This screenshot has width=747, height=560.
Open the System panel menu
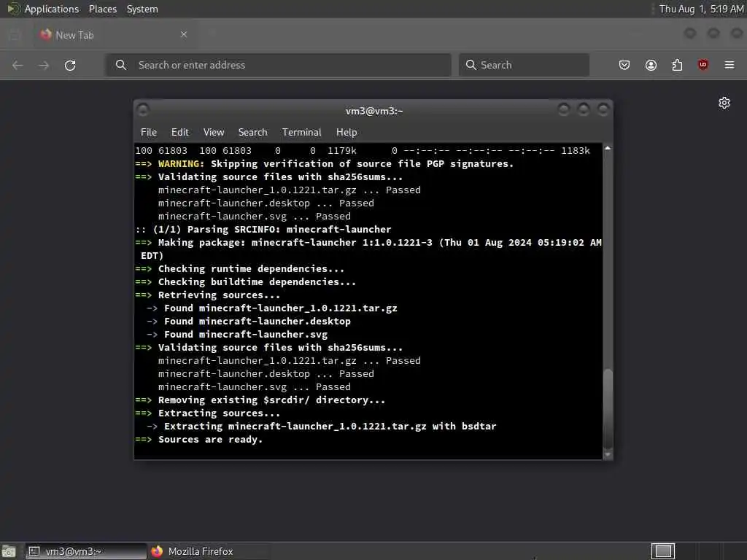[142, 9]
